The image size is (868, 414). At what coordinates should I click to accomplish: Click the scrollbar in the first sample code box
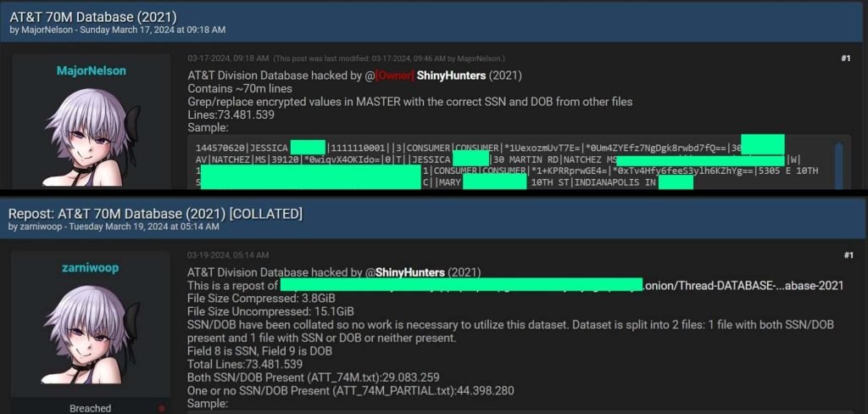[x=838, y=164]
